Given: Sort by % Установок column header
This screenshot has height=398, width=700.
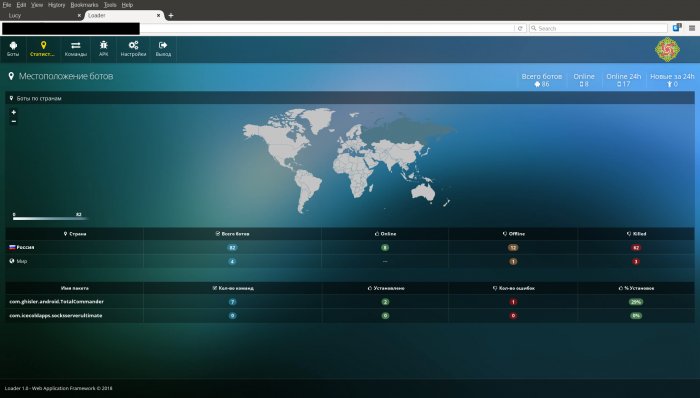Looking at the screenshot, I should point(636,288).
